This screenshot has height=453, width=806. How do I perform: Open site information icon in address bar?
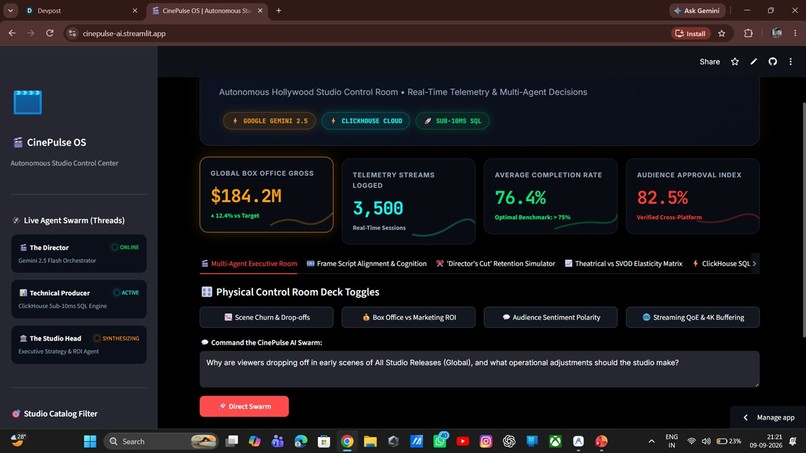coord(72,33)
